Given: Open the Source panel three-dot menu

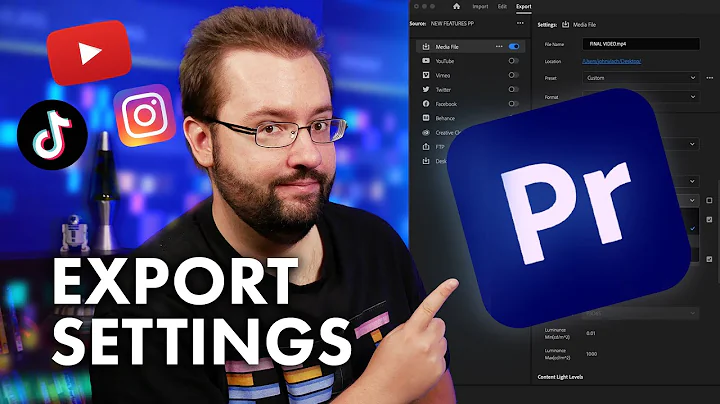Looking at the screenshot, I should 520,23.
